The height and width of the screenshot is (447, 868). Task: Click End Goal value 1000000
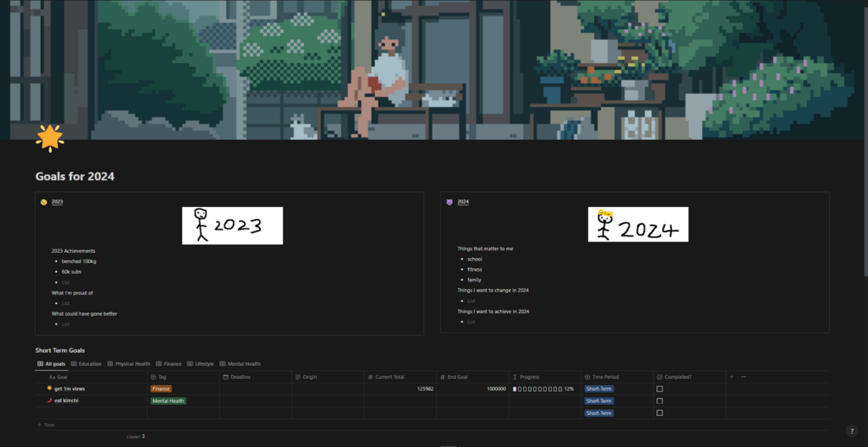[x=497, y=389]
